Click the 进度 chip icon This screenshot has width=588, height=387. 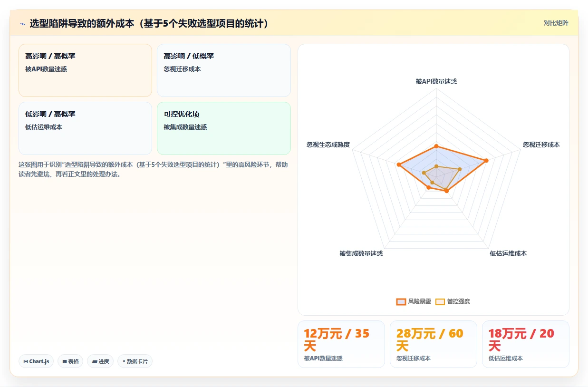point(95,362)
